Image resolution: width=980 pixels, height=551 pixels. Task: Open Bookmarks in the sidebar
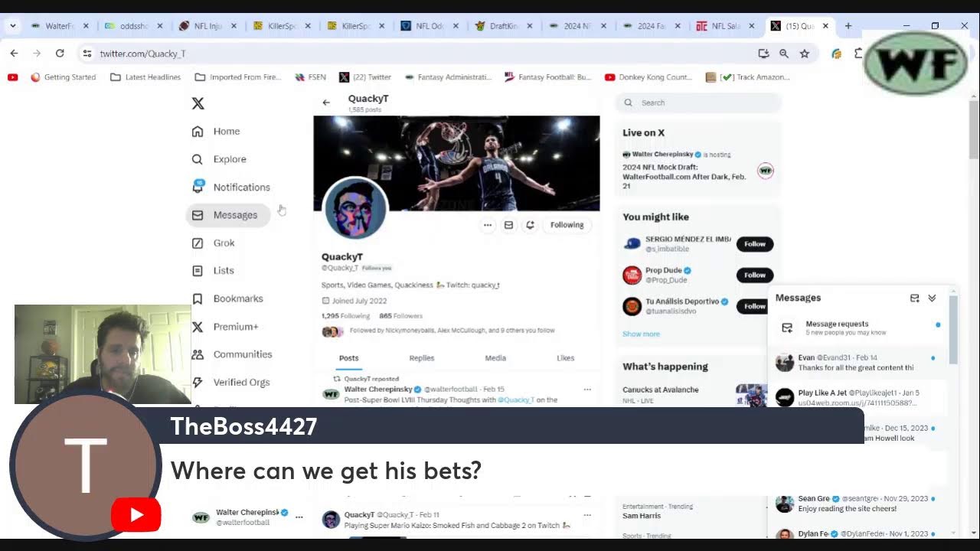(227, 298)
